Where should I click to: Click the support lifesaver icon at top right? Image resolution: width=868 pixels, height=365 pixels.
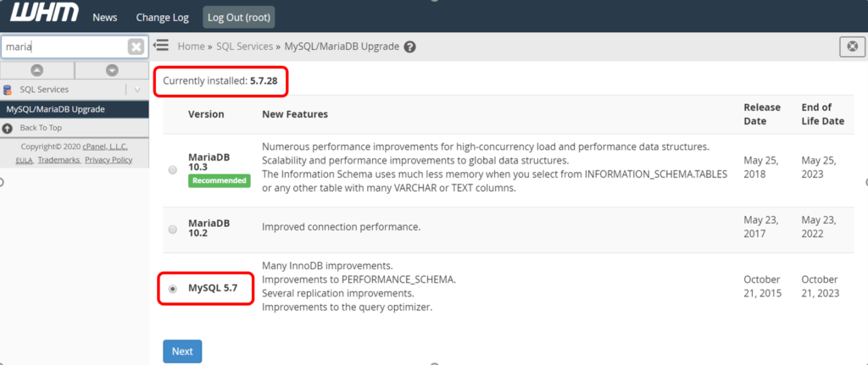pyautogui.click(x=851, y=47)
